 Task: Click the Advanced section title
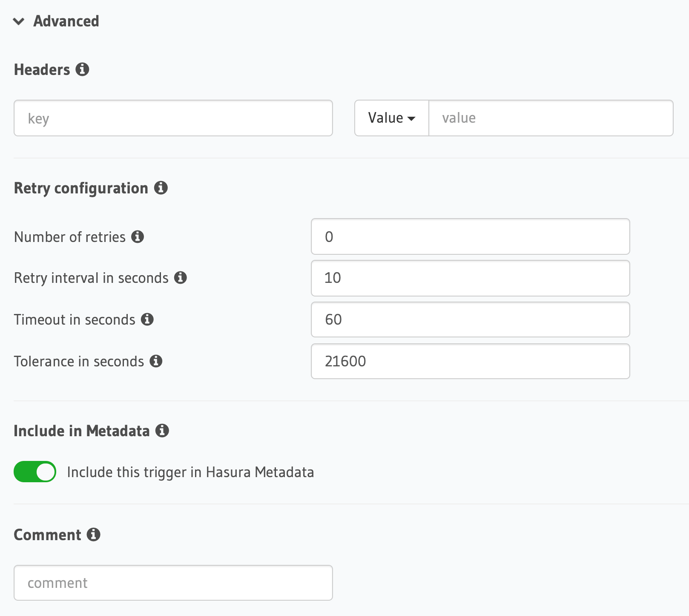pos(66,21)
